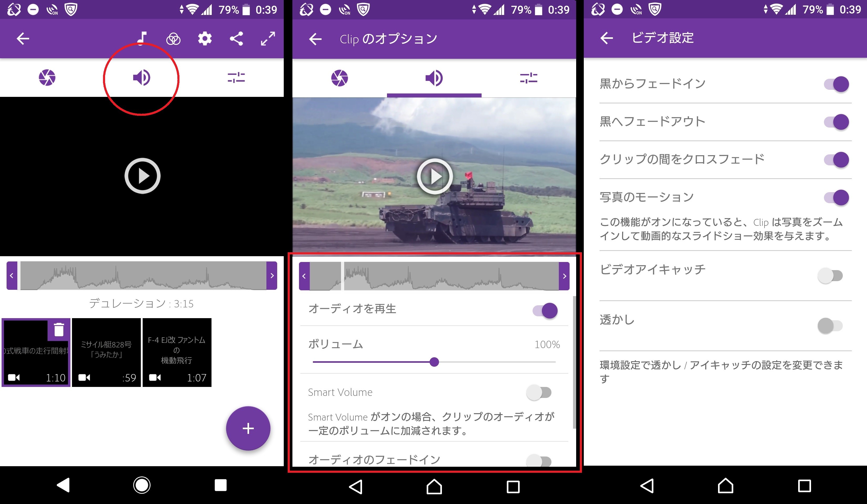Play the tank video preview
The height and width of the screenshot is (504, 867).
point(434,176)
